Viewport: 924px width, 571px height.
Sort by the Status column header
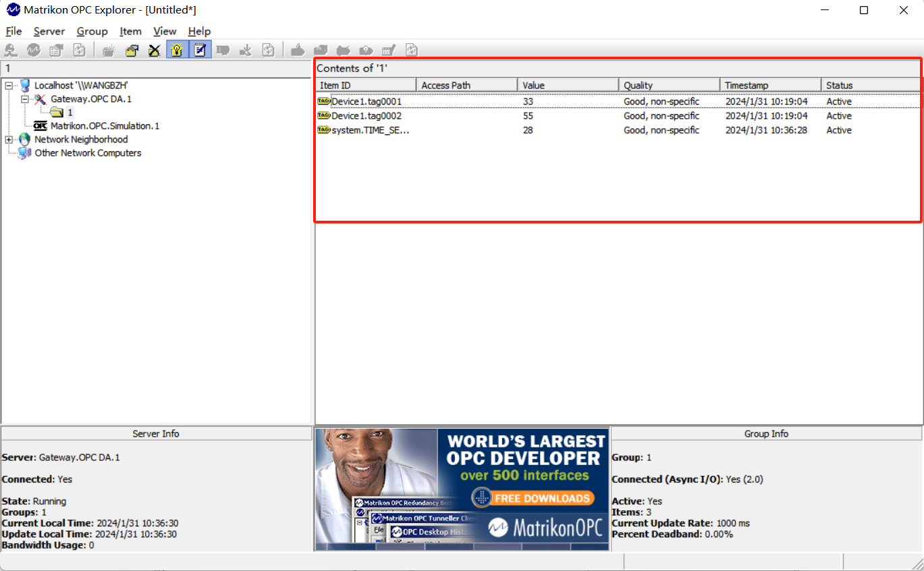point(871,85)
